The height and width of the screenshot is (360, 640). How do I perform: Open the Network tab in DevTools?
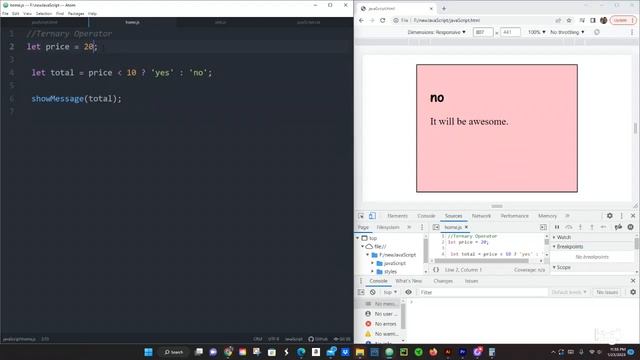(x=481, y=216)
